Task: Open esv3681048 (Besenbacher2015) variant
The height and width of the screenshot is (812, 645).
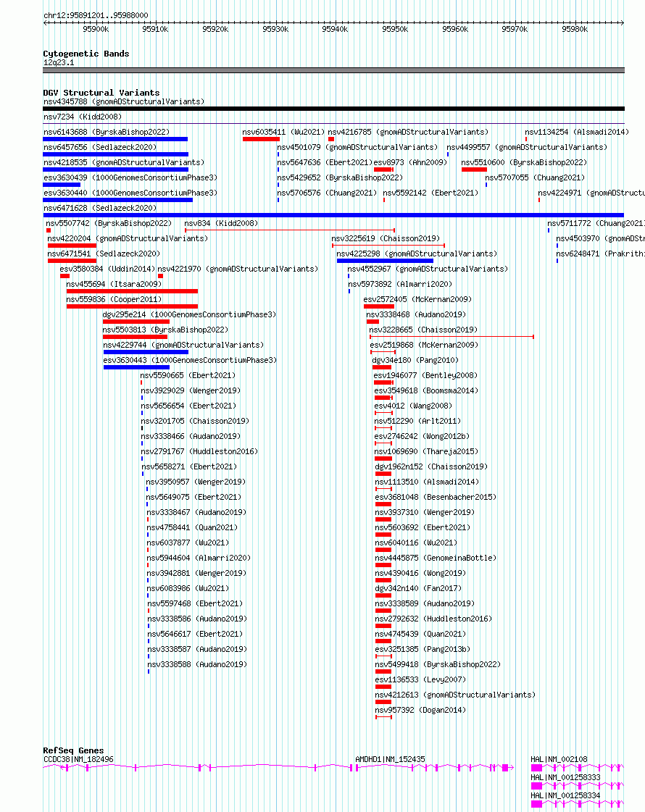Action: 436,497
